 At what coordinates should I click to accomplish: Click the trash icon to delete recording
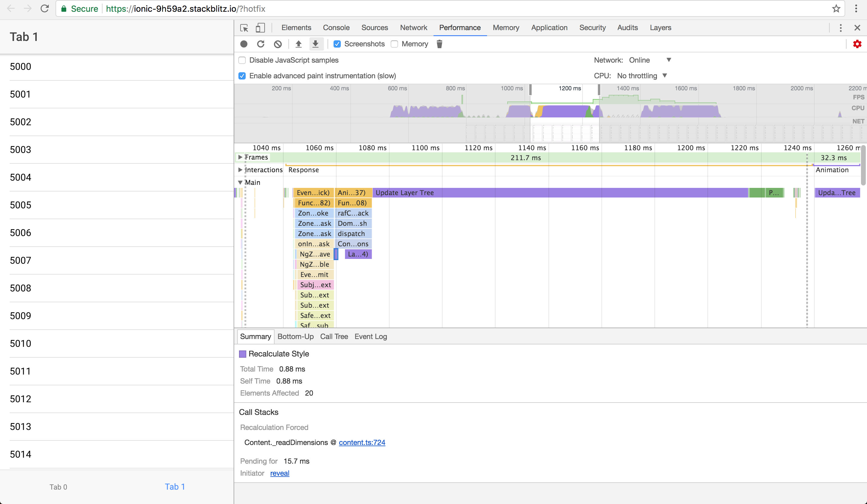click(x=439, y=44)
